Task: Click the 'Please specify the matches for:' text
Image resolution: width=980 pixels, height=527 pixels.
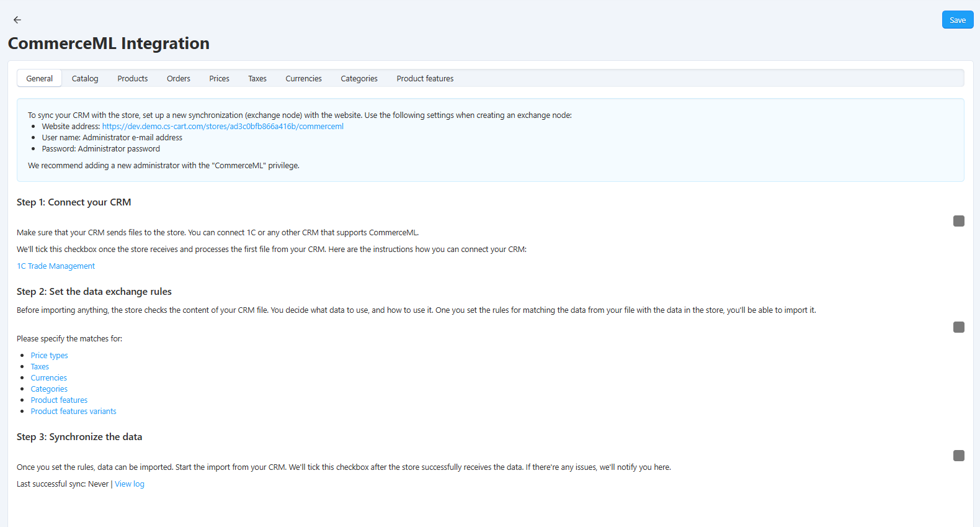Action: [69, 339]
